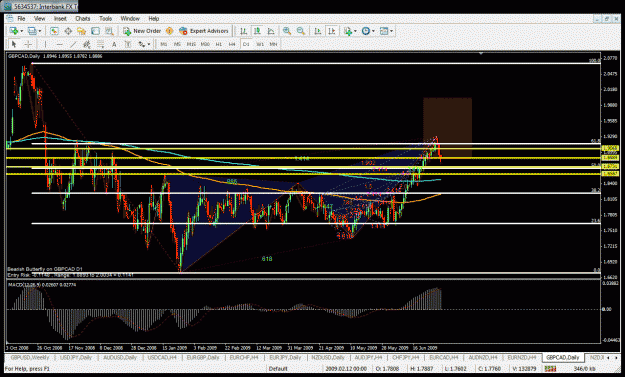Select the Crosshair tool
The image size is (625, 377).
click(x=28, y=44)
